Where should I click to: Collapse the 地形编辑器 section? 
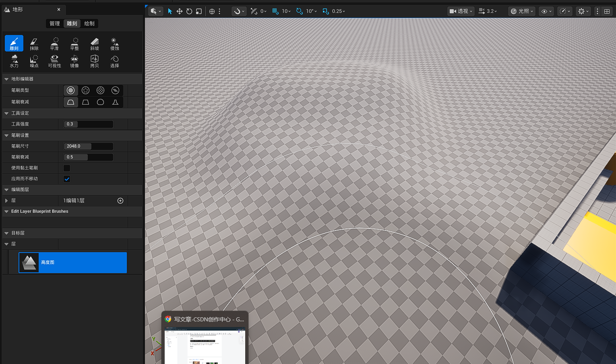[x=6, y=79]
